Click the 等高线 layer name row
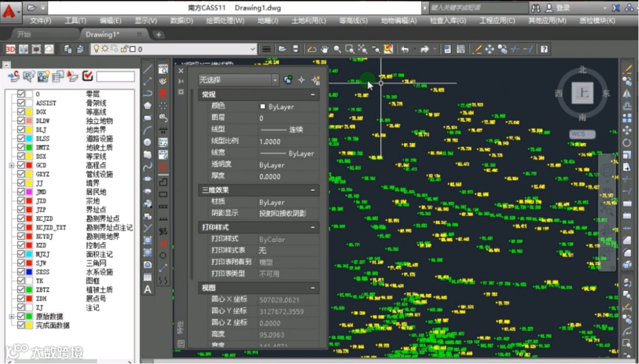The height and width of the screenshot is (364, 639). coord(96,112)
